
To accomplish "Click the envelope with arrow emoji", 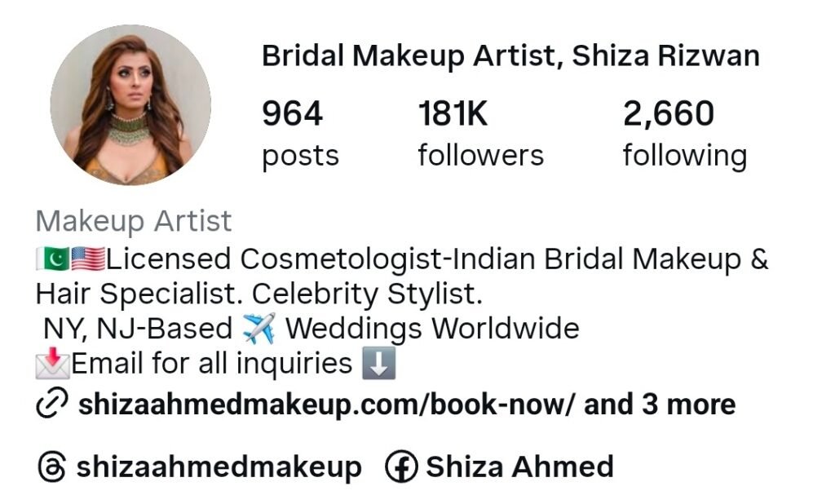I will [52, 364].
